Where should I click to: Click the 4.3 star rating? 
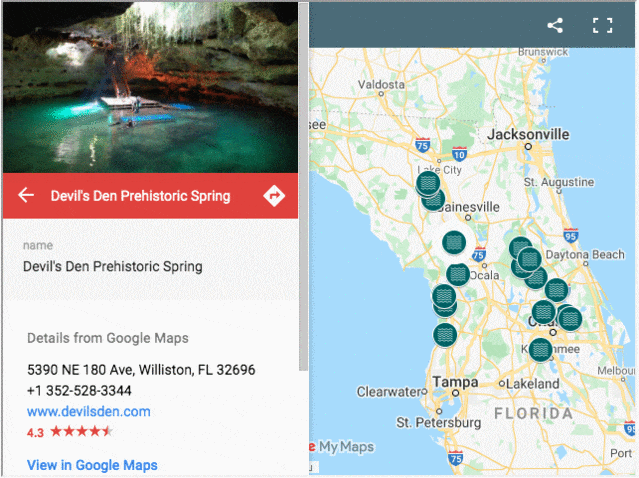coord(69,432)
